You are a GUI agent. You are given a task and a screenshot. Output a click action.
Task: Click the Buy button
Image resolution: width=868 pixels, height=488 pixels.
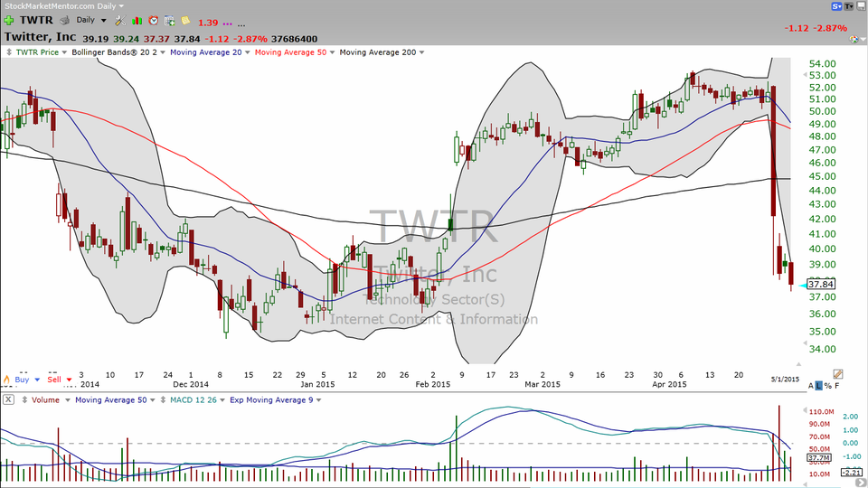tap(22, 380)
